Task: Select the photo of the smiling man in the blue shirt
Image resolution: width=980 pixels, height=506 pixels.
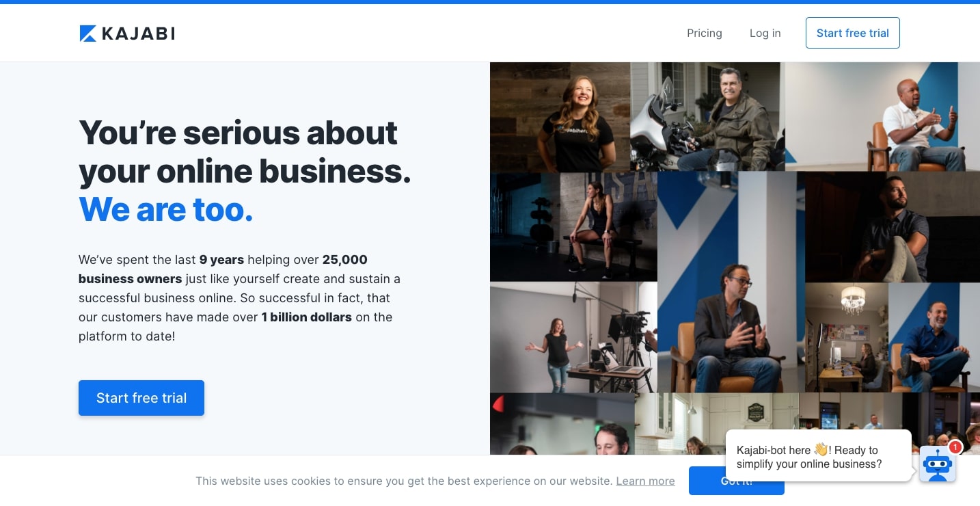Action: [x=934, y=337]
